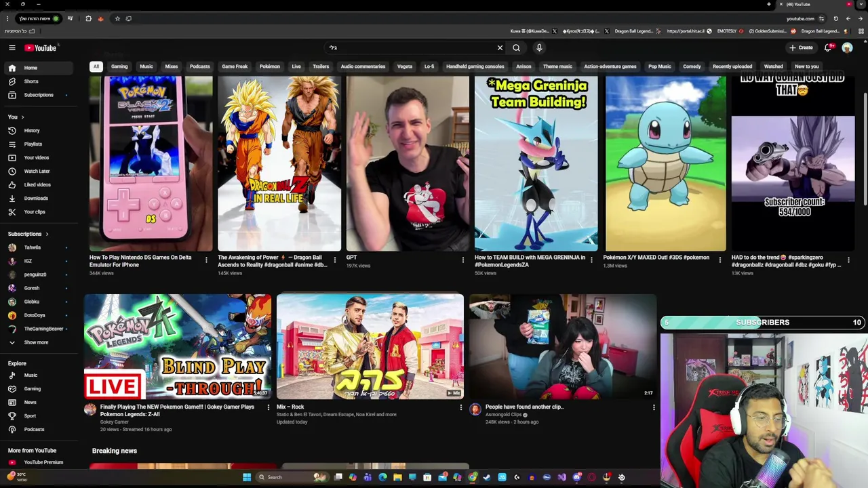Select the Gaming filter chip

tap(119, 66)
